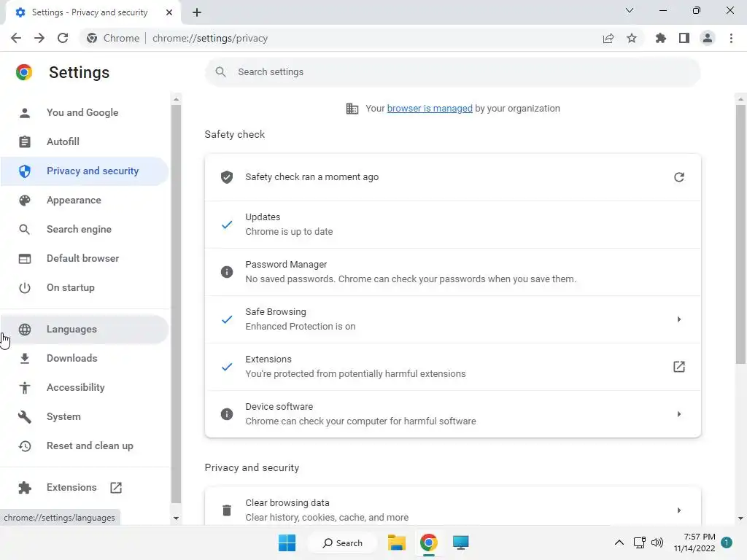Open Extensions row external link icon
This screenshot has width=747, height=560.
click(x=679, y=367)
